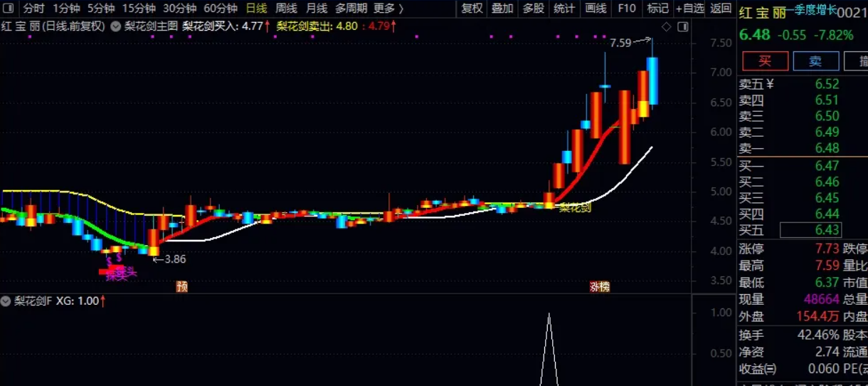Image resolution: width=868 pixels, height=386 pixels.
Task: Select the 15分钟 period tab
Action: tap(139, 9)
